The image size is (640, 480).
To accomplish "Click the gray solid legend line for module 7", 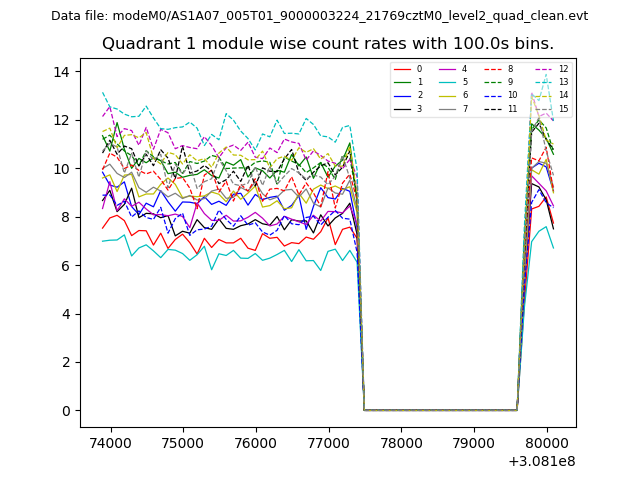I will pyautogui.click(x=447, y=108).
